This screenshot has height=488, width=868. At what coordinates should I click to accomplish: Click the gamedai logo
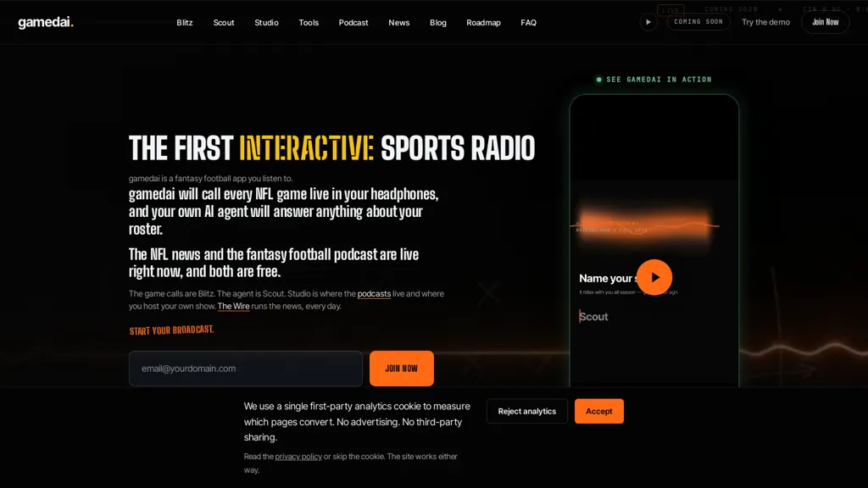tap(46, 22)
